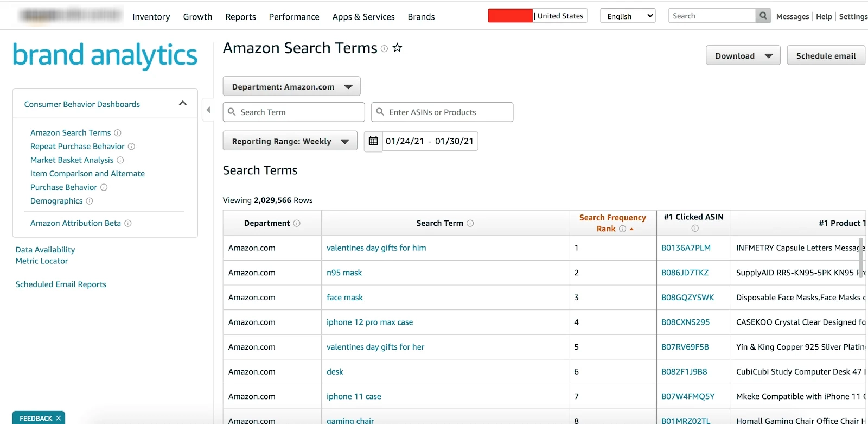
Task: Click the top bar Search input
Action: tap(712, 16)
